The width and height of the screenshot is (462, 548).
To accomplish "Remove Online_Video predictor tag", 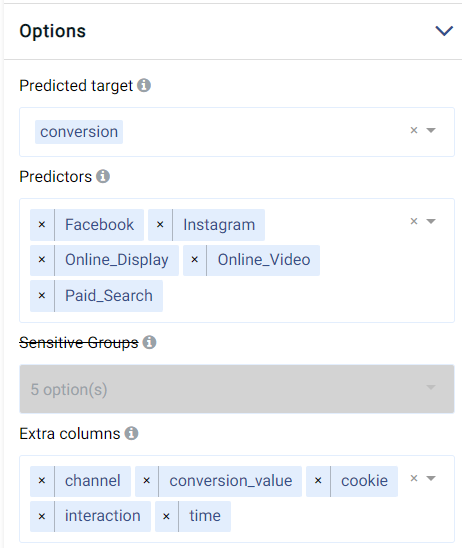I will pyautogui.click(x=195, y=260).
